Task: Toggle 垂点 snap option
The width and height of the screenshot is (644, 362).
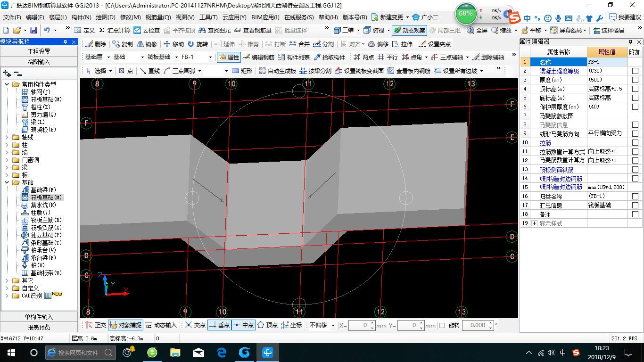Action: (219, 325)
